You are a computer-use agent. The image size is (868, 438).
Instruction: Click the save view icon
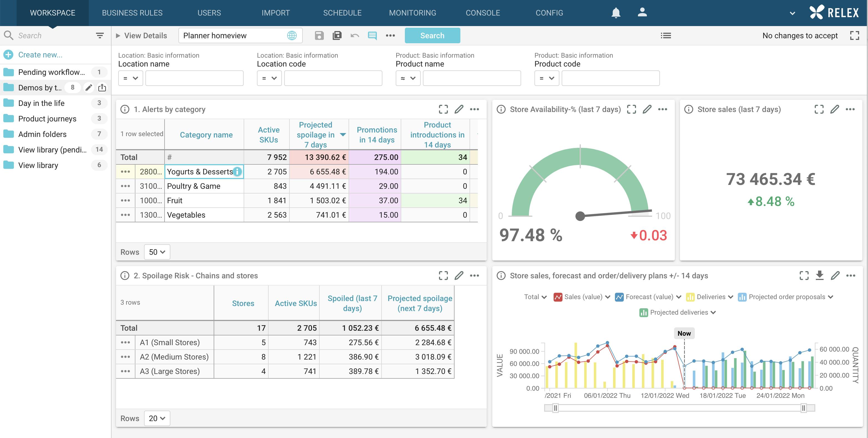click(x=319, y=36)
